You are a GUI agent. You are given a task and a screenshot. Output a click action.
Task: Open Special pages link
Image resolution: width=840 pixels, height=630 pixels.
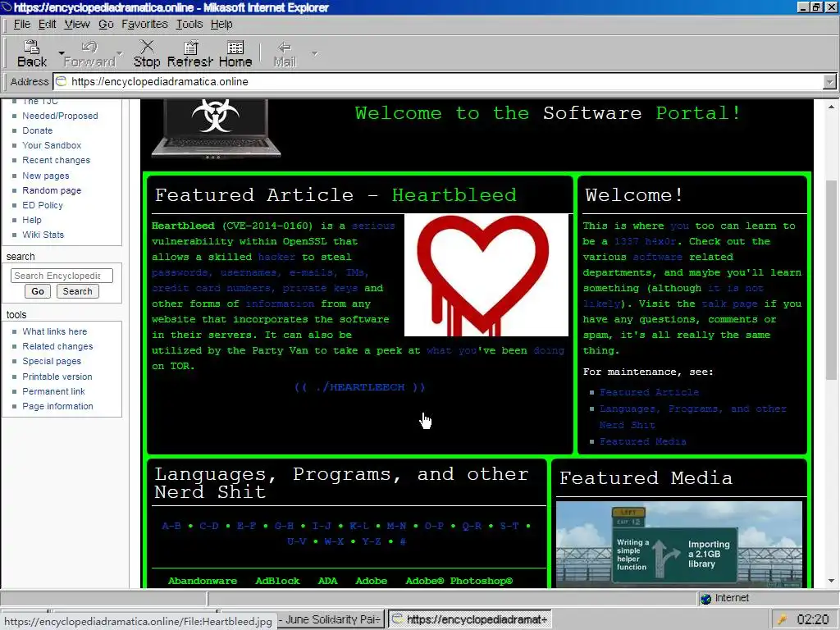click(x=52, y=361)
